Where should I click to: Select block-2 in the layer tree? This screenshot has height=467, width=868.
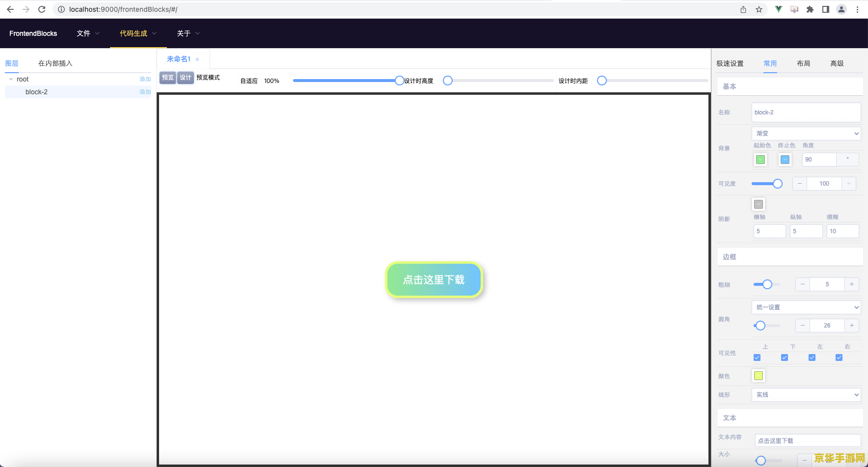pos(36,92)
